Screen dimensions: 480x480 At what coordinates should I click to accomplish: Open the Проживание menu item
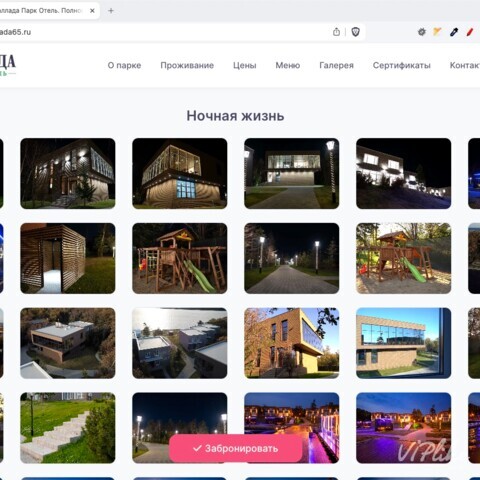(187, 65)
